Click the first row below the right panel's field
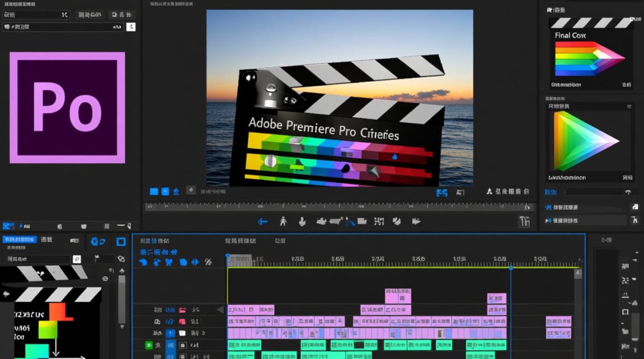The width and height of the screenshot is (644, 359). [586, 207]
